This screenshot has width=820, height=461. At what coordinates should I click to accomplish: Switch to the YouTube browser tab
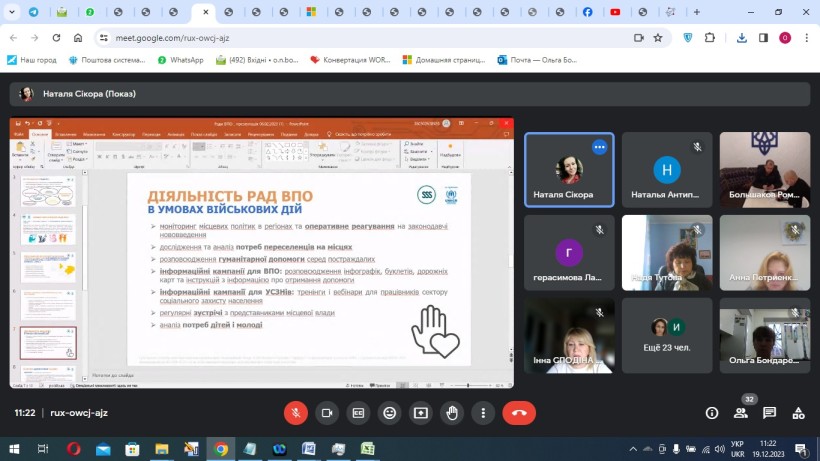(x=615, y=12)
